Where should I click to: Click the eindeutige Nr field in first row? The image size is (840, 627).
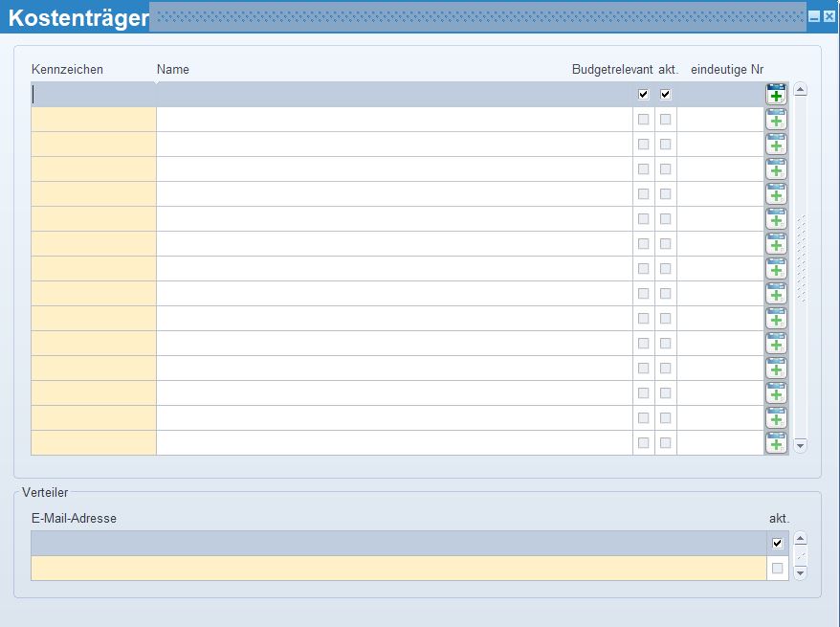click(719, 94)
